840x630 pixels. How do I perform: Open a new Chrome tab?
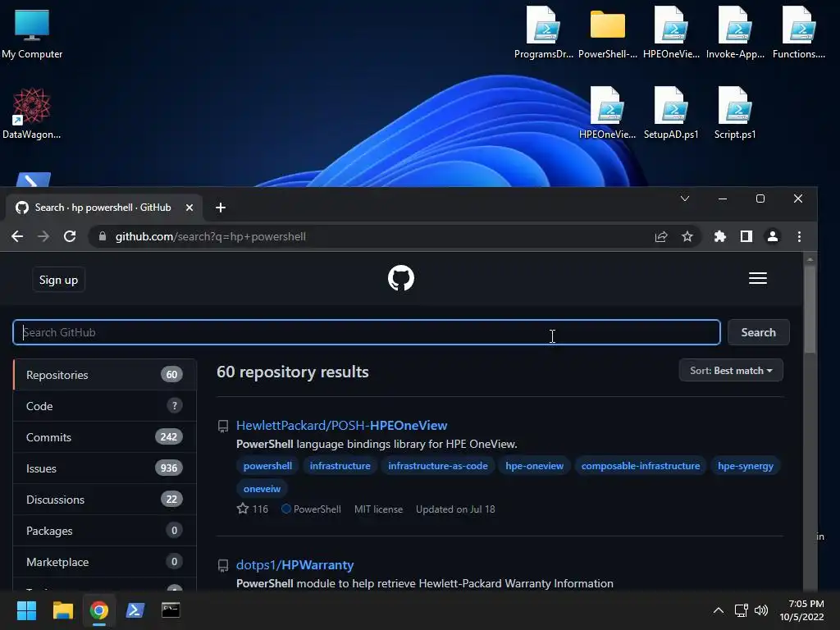[x=220, y=208]
